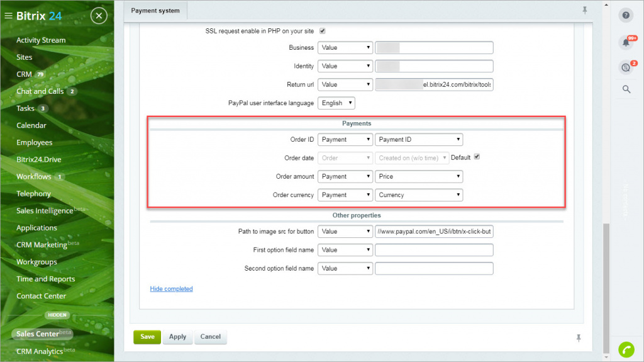The image size is (644, 362).
Task: Click the green Save button
Action: coord(147,337)
